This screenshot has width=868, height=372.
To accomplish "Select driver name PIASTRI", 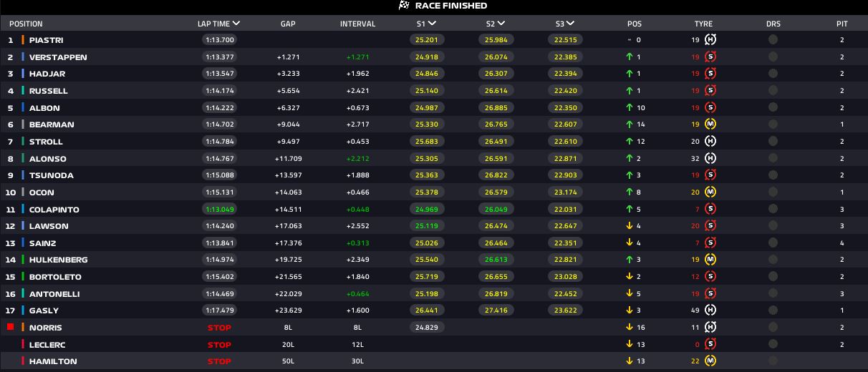I will point(46,40).
